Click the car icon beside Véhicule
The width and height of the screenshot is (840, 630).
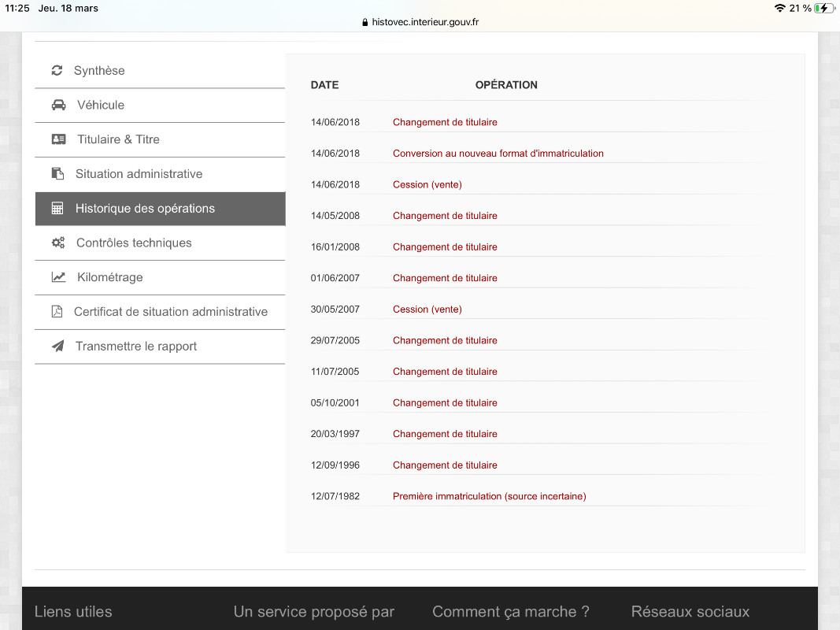(x=58, y=105)
